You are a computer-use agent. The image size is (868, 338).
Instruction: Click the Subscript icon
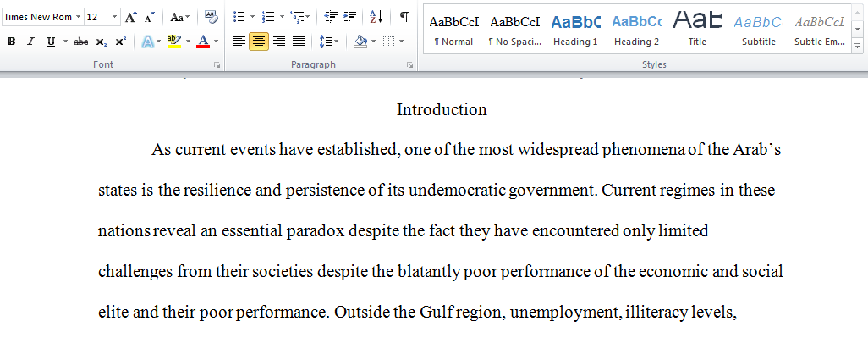click(101, 42)
